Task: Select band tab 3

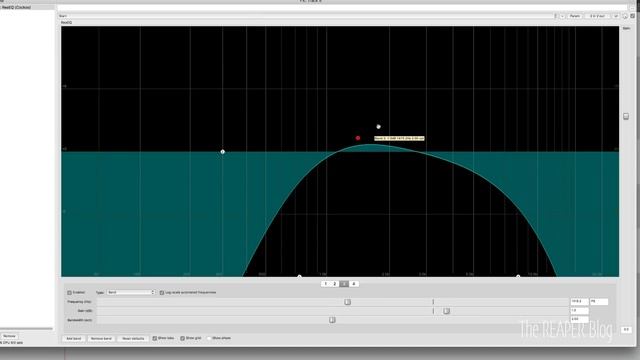Action: (344, 284)
